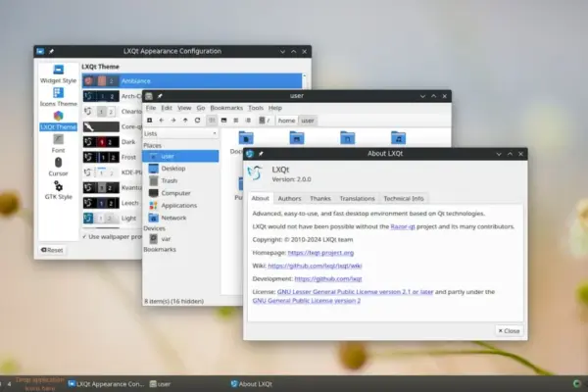
Task: Pin the user file manager window
Action: point(160,96)
